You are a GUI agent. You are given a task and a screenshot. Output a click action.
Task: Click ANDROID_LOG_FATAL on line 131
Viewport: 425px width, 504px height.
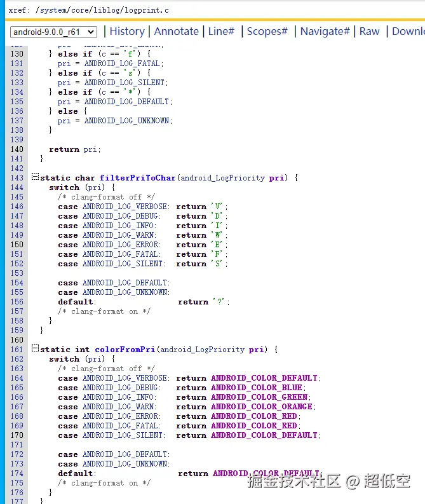click(122, 64)
